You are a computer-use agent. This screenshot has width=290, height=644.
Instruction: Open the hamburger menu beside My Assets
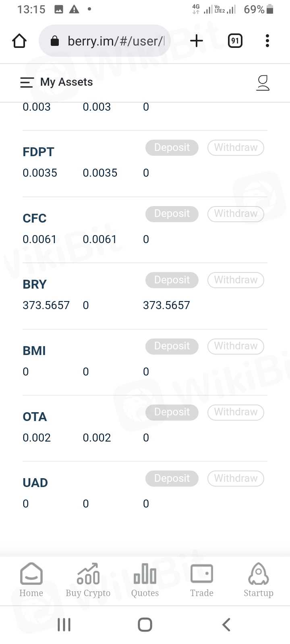[x=27, y=83]
